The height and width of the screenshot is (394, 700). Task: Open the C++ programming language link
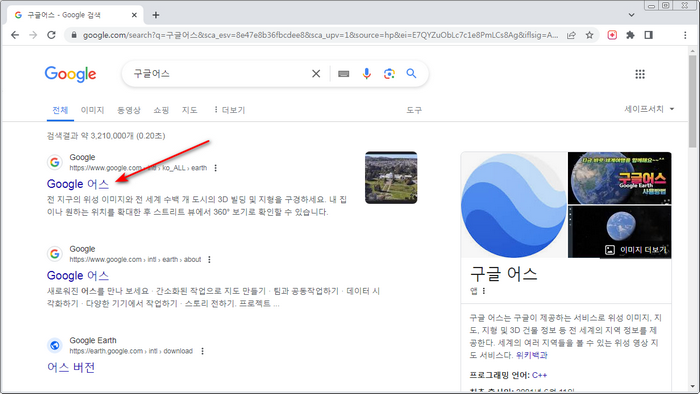pos(539,375)
